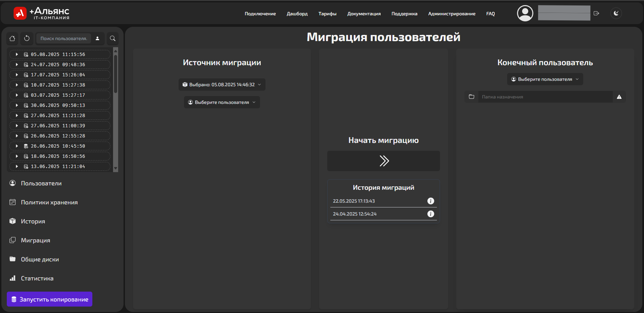Viewport: 644px width, 313px height.
Task: Click the home icon in sidebar toolbar
Action: (x=12, y=38)
